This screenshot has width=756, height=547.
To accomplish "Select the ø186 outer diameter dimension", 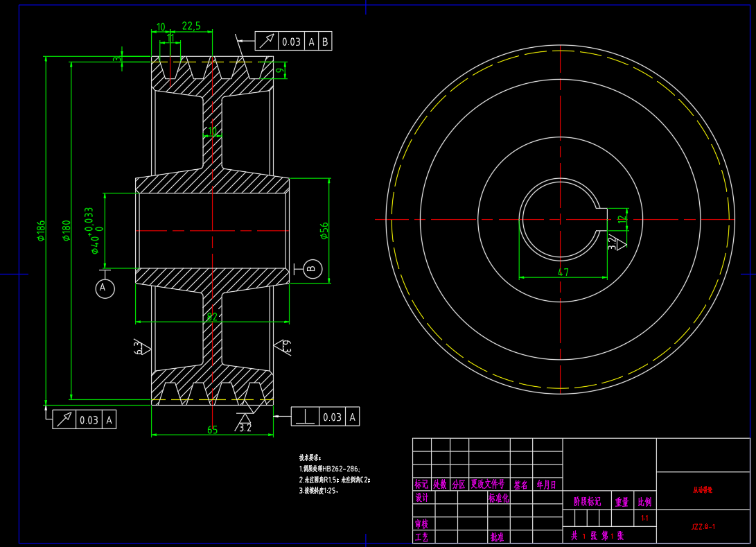I will coord(41,230).
